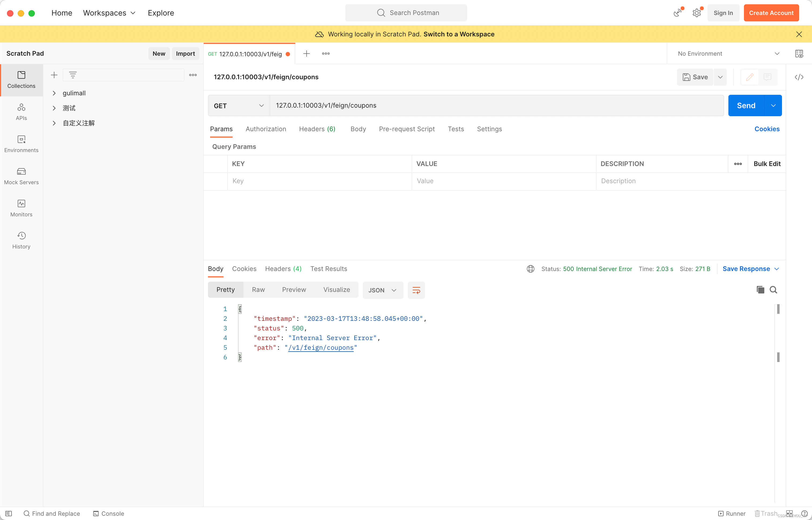Open a new request tab with plus icon

[307, 53]
